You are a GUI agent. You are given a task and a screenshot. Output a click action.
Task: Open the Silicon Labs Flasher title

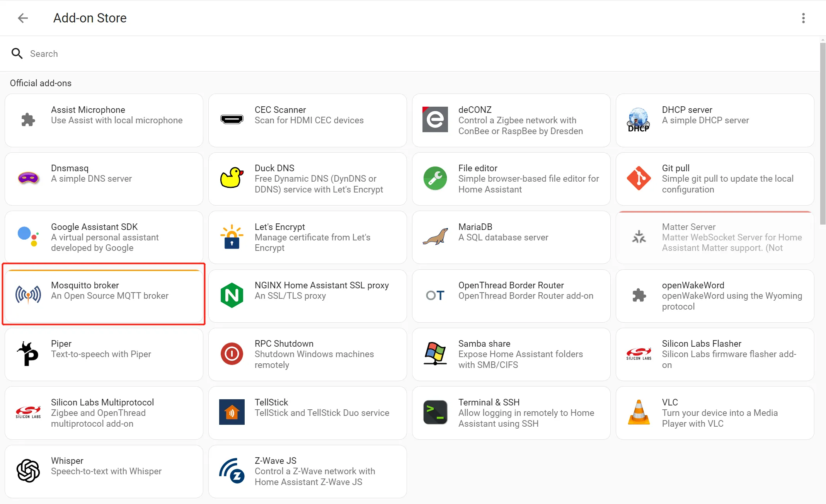click(x=702, y=344)
